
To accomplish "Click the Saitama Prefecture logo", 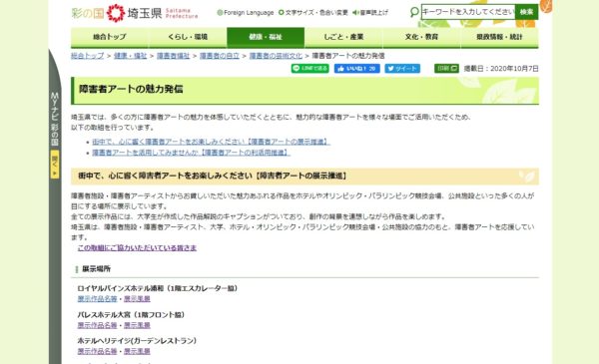I will coord(135,13).
